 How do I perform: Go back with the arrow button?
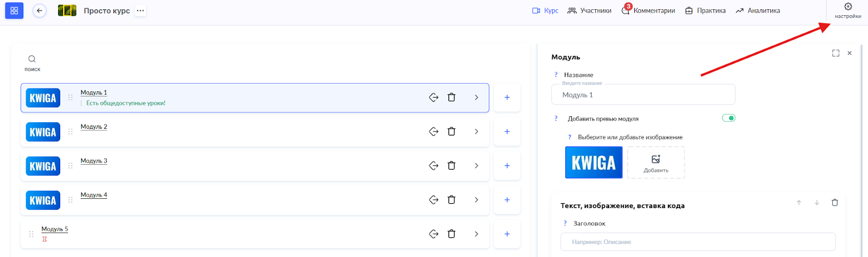(x=40, y=10)
